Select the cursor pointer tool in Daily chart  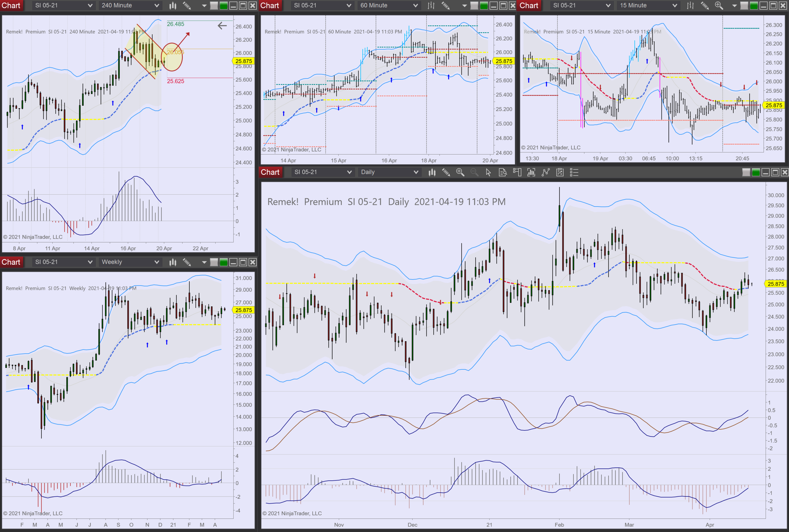click(x=488, y=172)
